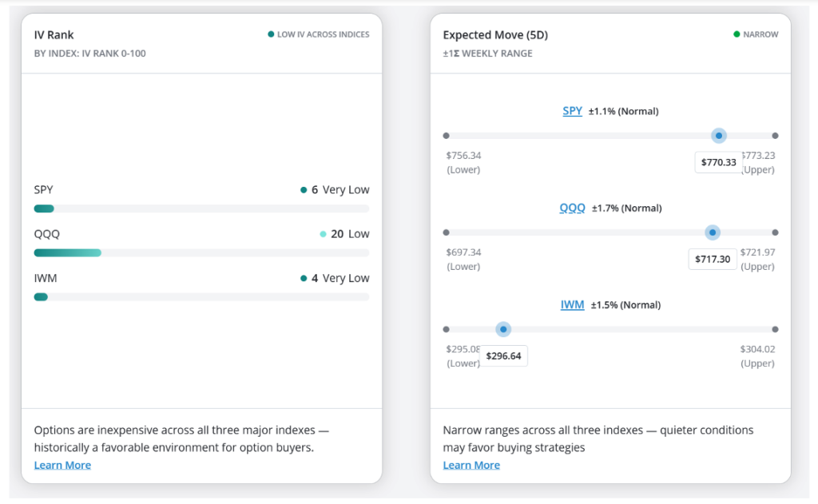Click the ±1.1% (Normal) SPY label
Screen dimensions: 818x504
pyautogui.click(x=623, y=111)
